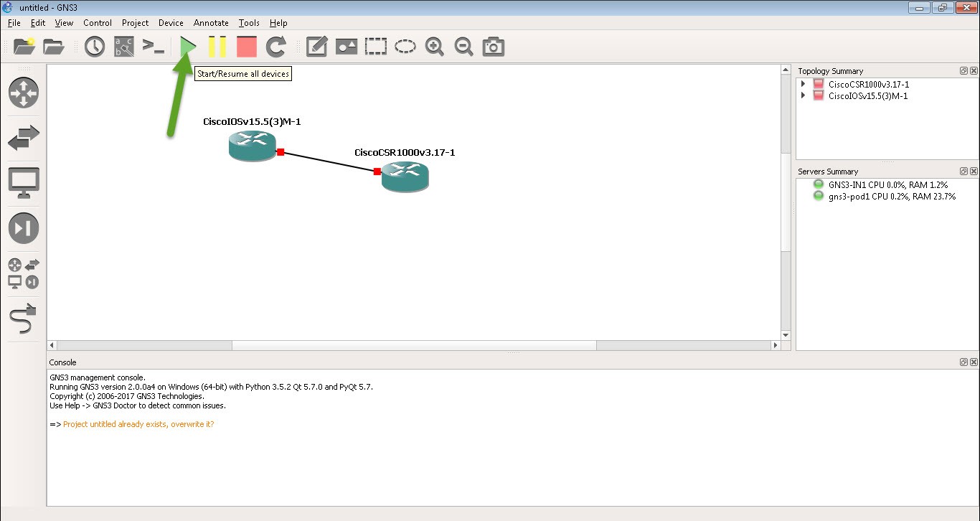Close the Topology Summary panel
The image size is (980, 521).
pos(974,71)
